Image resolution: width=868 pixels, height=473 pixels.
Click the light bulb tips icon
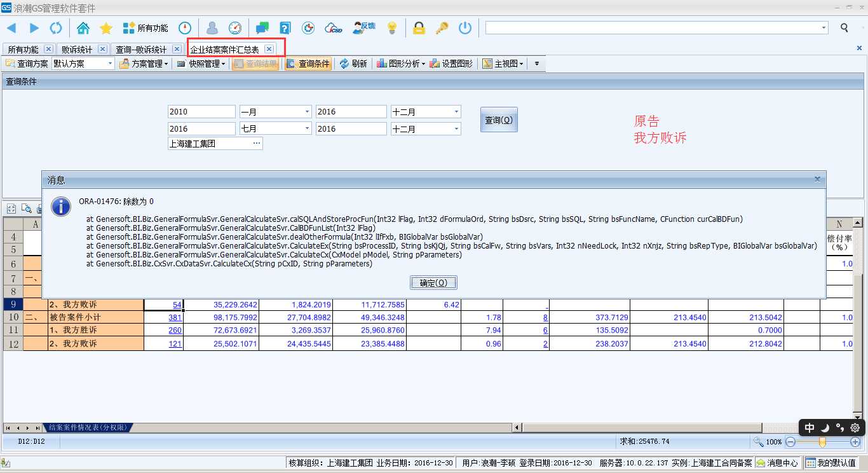pyautogui.click(x=392, y=28)
